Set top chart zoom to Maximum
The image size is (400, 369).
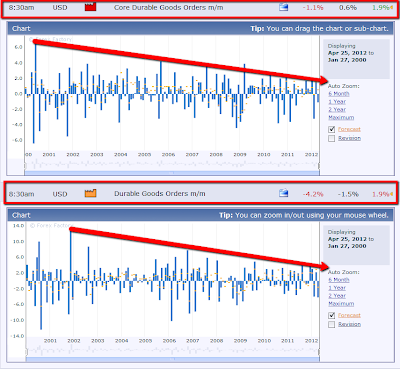(x=341, y=118)
